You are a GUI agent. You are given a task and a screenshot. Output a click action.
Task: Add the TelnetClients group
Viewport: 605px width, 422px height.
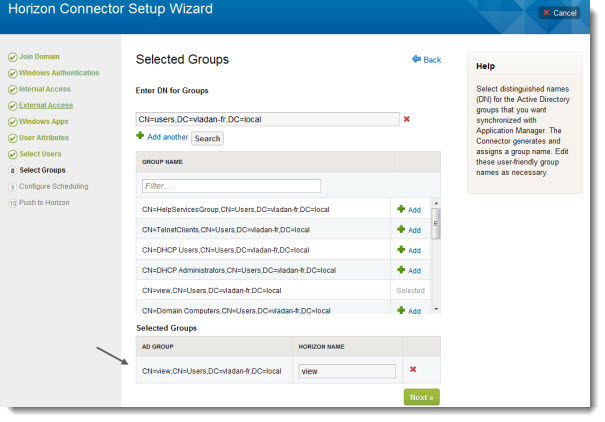414,230
